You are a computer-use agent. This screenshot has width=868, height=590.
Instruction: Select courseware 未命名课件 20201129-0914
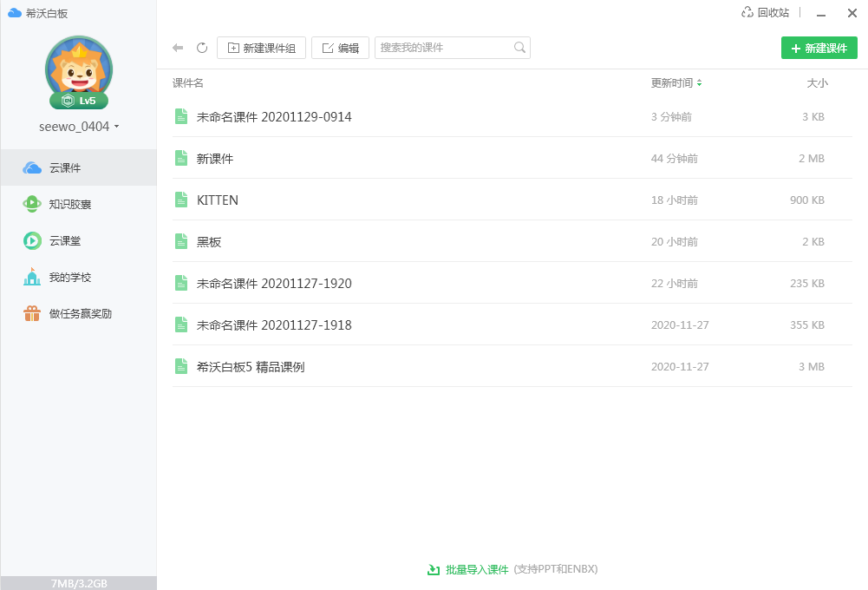tap(274, 117)
